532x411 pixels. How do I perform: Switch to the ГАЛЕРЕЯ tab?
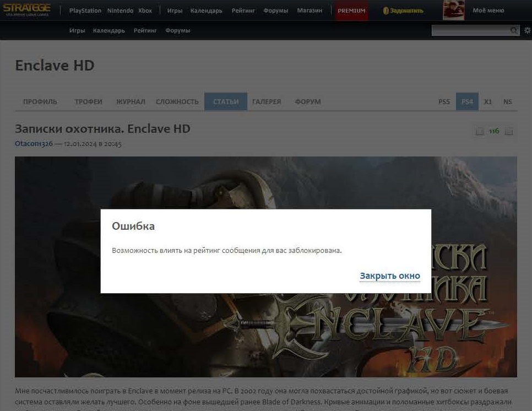pos(267,101)
